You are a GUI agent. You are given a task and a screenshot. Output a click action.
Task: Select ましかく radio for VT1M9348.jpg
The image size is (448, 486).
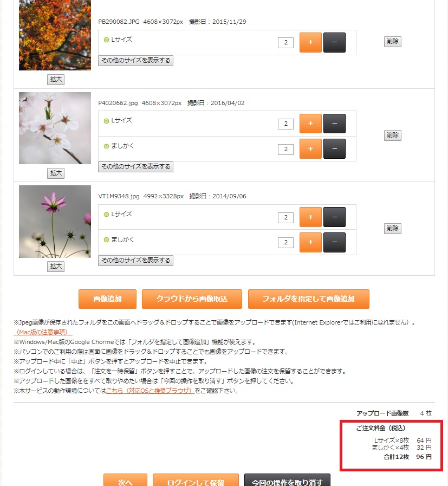[106, 239]
